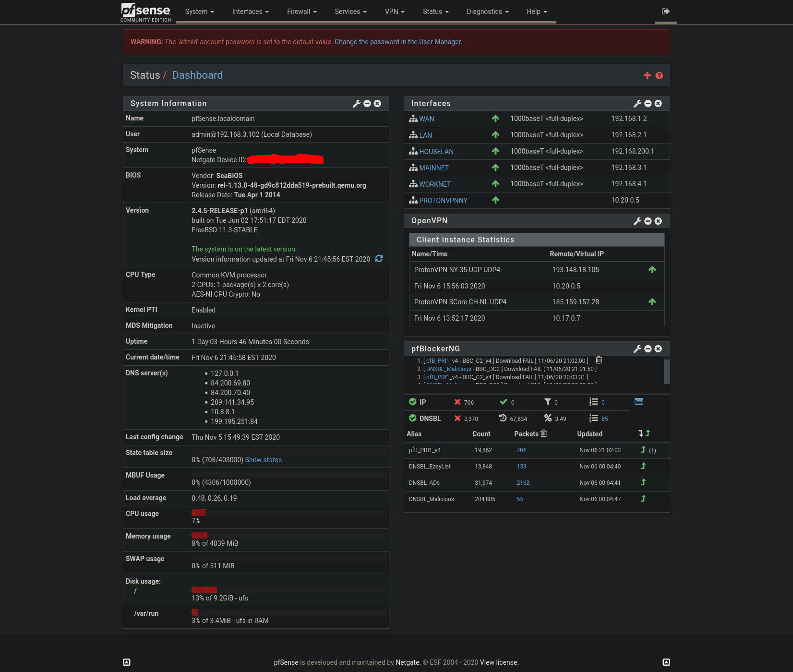
Task: Click the DNSBL 85 list count link
Action: 605,419
